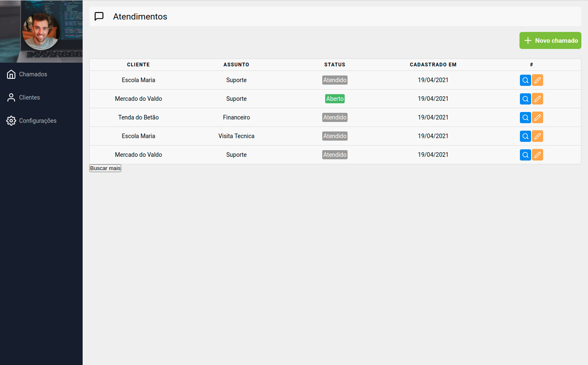Screen dimensions: 588x365
Task: Edit the Financeiro ticket
Action: click(537, 117)
